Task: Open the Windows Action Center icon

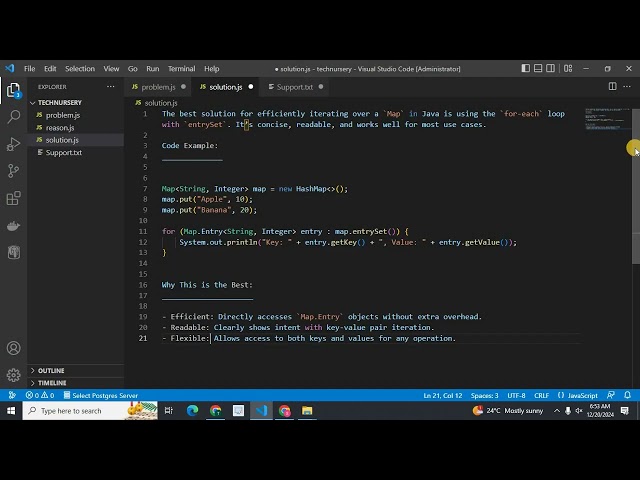Action: point(624,411)
